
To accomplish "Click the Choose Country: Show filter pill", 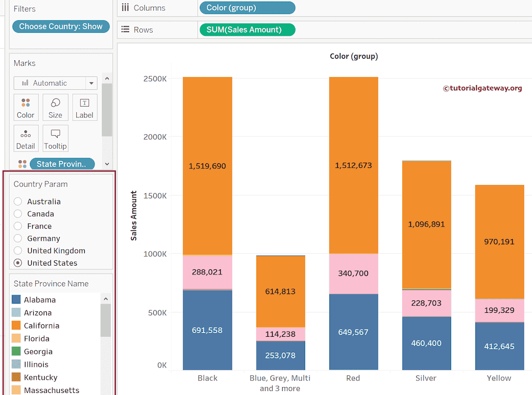I will tap(61, 26).
